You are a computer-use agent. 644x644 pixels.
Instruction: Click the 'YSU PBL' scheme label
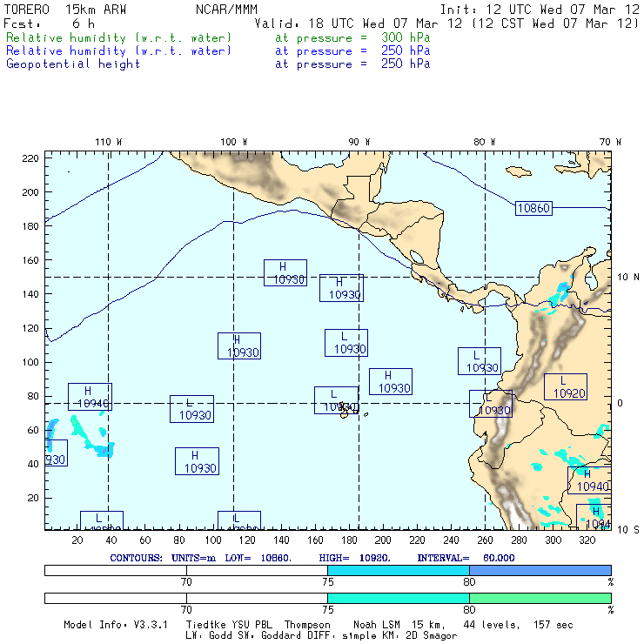point(251,625)
